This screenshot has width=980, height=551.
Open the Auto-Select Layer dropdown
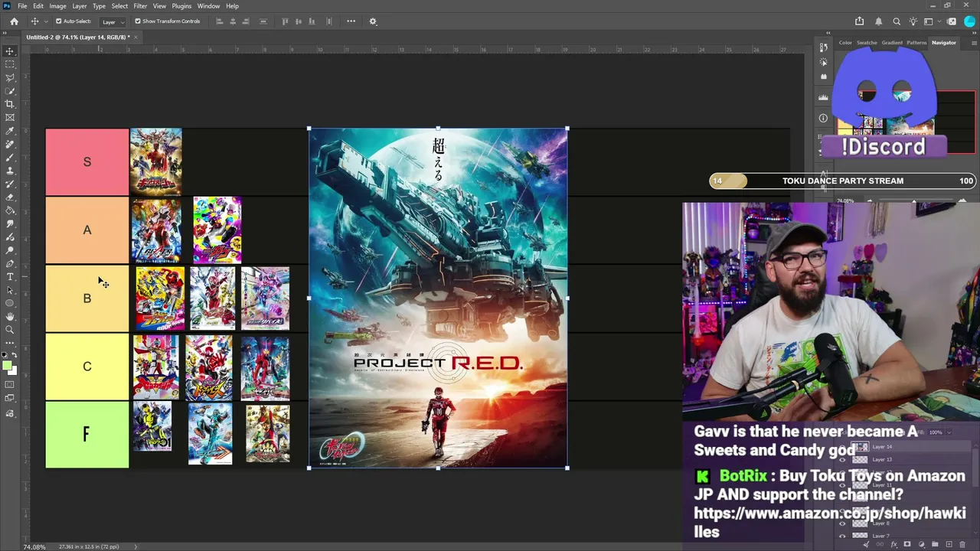112,21
